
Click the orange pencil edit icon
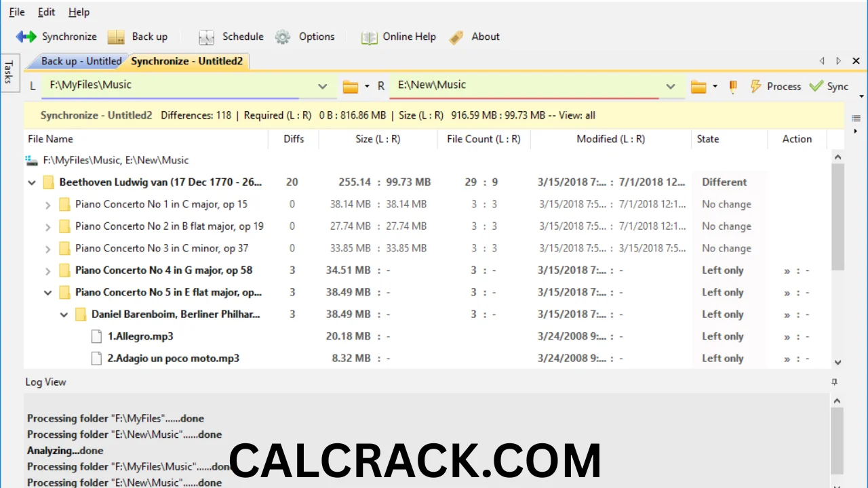click(x=733, y=86)
